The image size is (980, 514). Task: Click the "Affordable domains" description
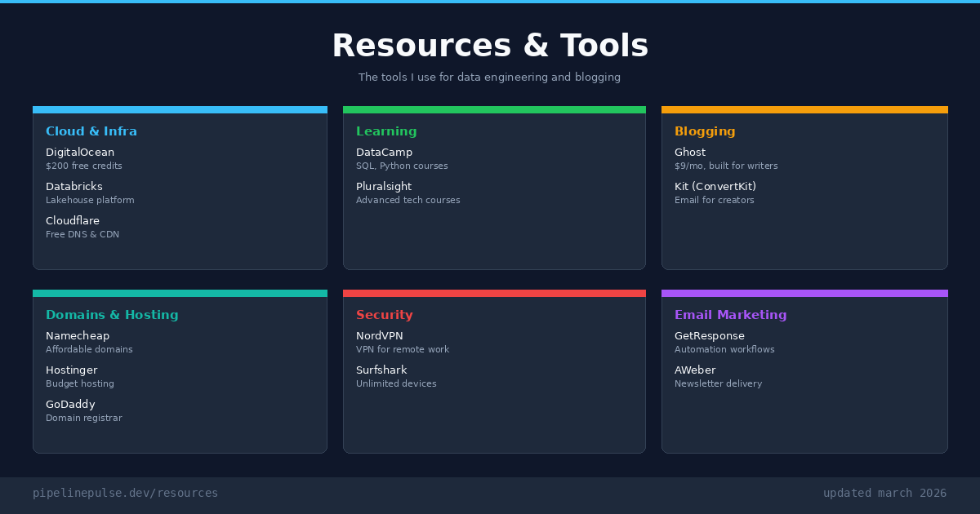click(x=89, y=350)
